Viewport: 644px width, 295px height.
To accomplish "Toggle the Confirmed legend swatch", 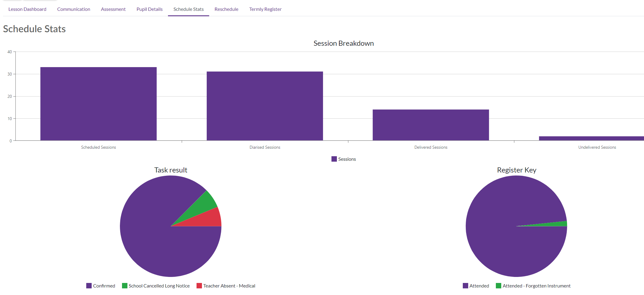I will click(89, 286).
